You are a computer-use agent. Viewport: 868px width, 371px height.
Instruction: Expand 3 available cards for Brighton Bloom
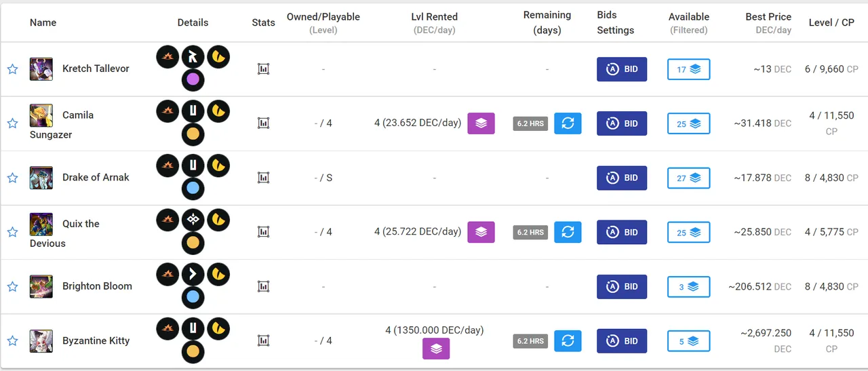tap(688, 286)
